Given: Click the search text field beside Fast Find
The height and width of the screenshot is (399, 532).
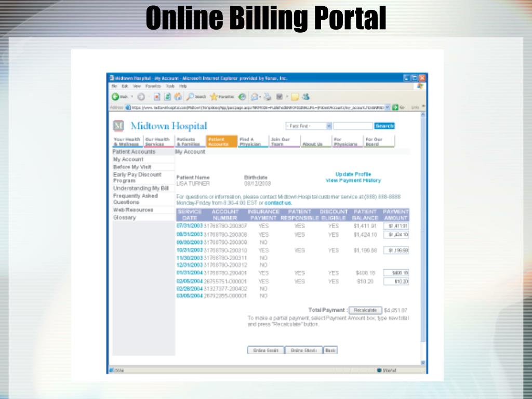Looking at the screenshot, I should tap(353, 126).
